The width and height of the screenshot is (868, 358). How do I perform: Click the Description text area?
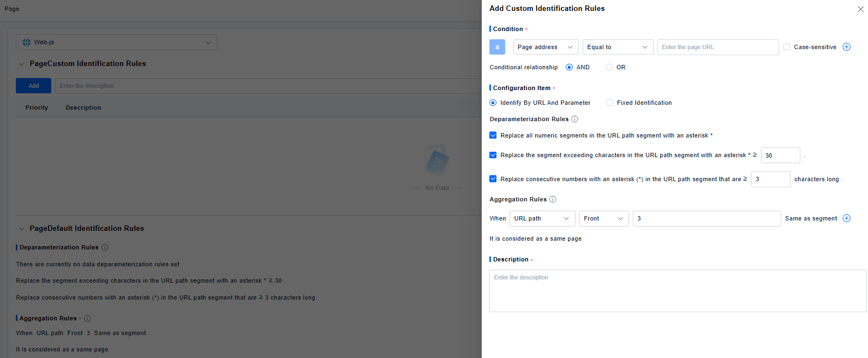[677, 290]
